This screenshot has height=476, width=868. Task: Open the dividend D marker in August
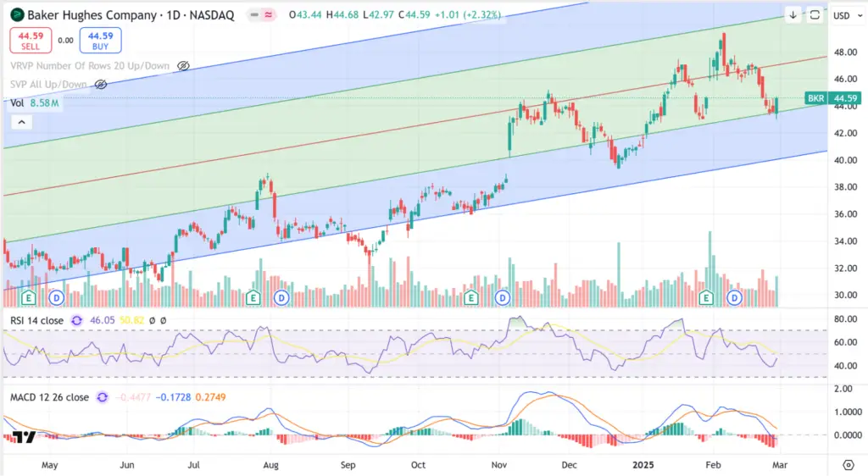(x=281, y=298)
